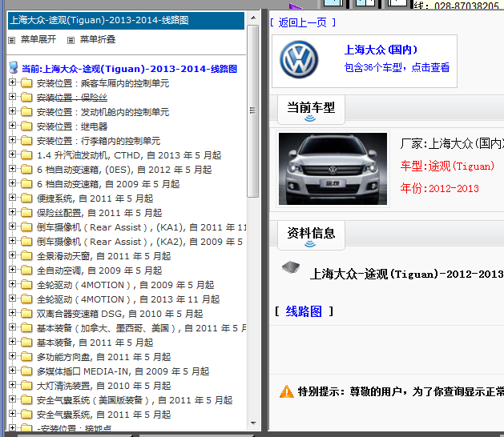Select 多功能方向盘, 自 2011 年 row text
Viewport: 504px width, 437px height.
[104, 357]
